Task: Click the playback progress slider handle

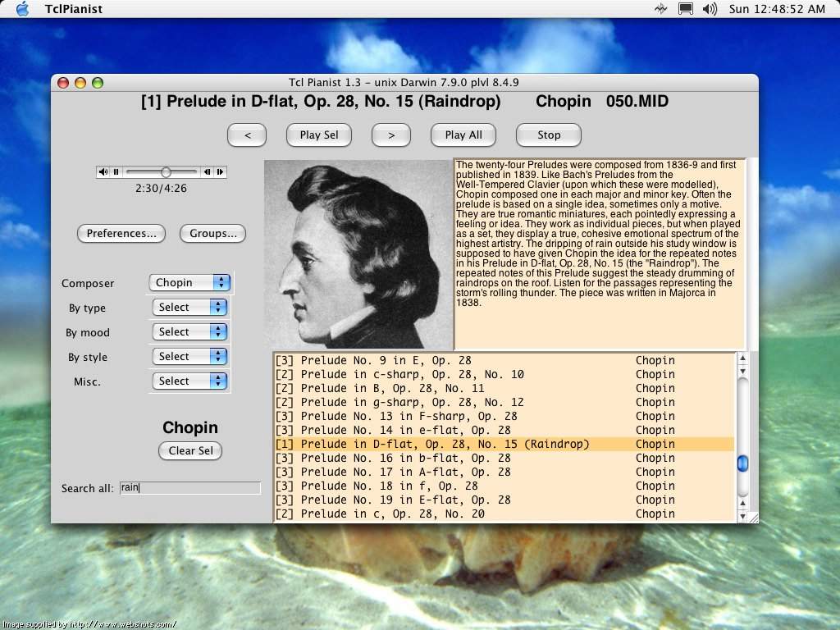Action: point(166,171)
